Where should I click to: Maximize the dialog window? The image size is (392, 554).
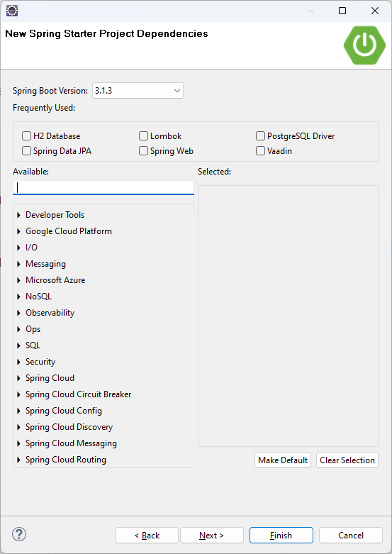pyautogui.click(x=342, y=11)
